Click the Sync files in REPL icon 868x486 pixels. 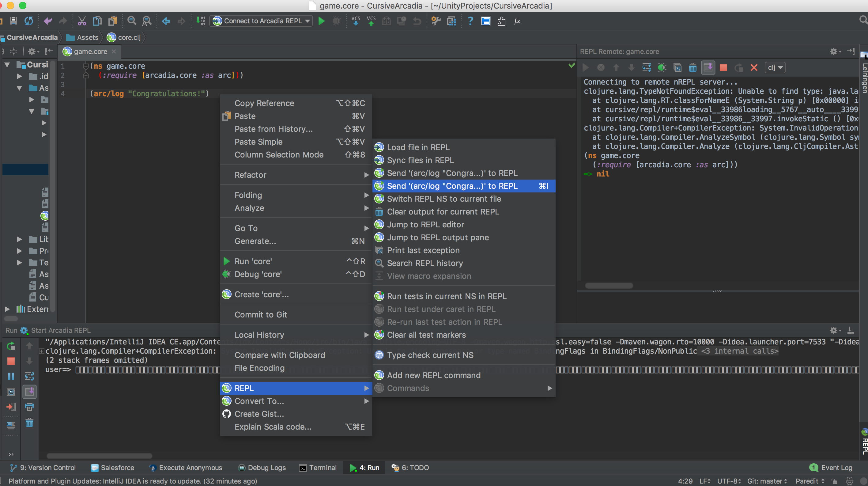click(x=379, y=160)
